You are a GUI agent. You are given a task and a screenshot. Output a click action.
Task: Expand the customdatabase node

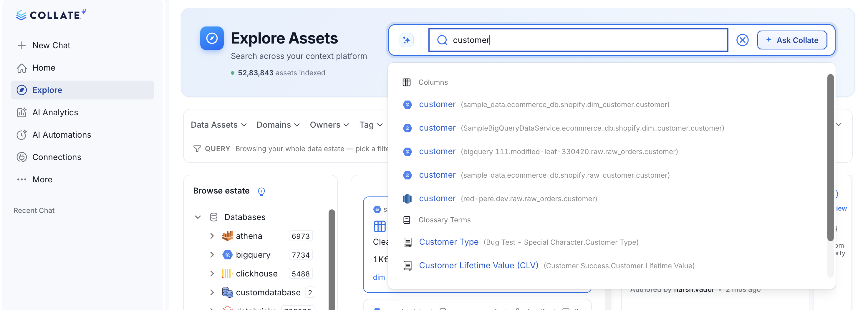[x=212, y=292]
